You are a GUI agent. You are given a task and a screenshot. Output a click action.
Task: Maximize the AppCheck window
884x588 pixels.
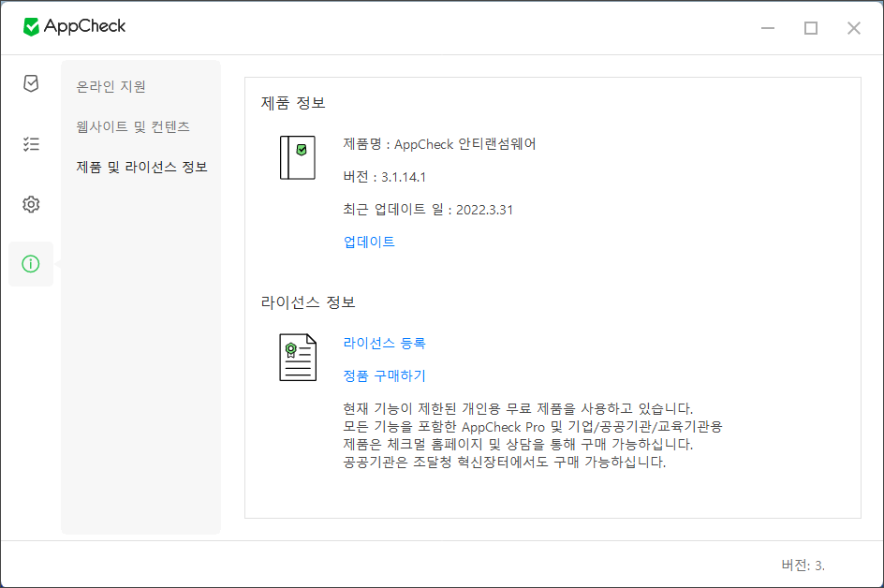pyautogui.click(x=811, y=28)
